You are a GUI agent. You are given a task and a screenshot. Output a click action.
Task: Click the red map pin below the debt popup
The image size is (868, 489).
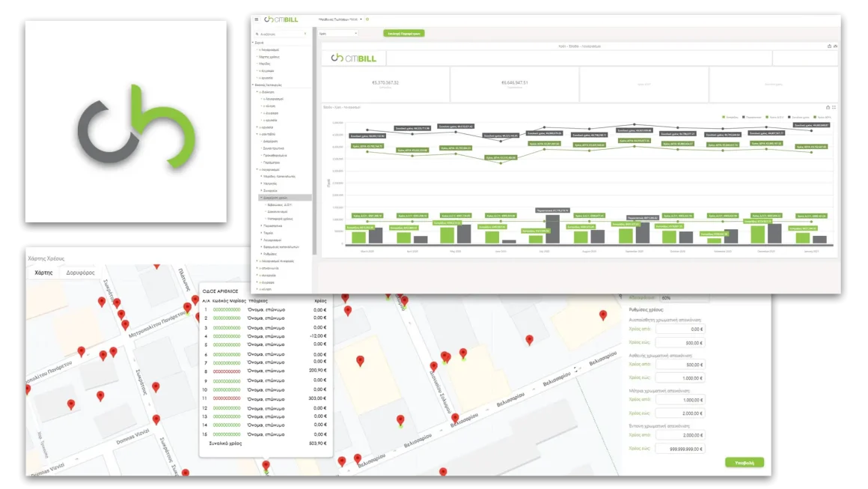pos(266,465)
